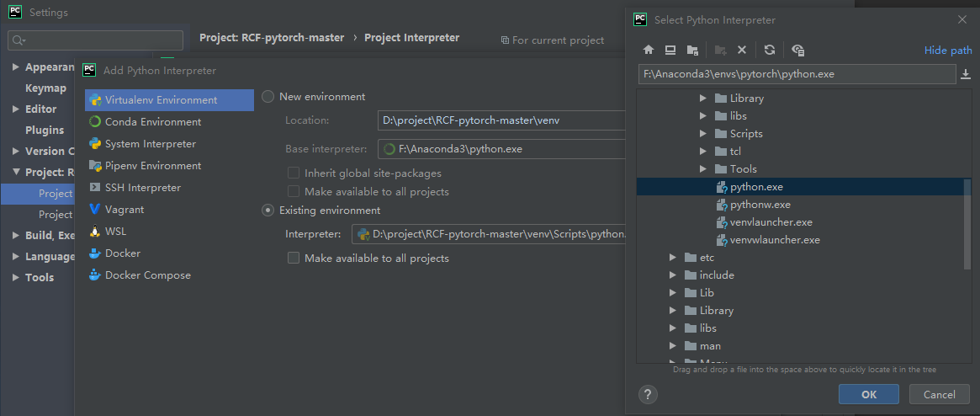This screenshot has height=416, width=980.
Task: Click the Project directory toolbar icon
Action: 692,51
